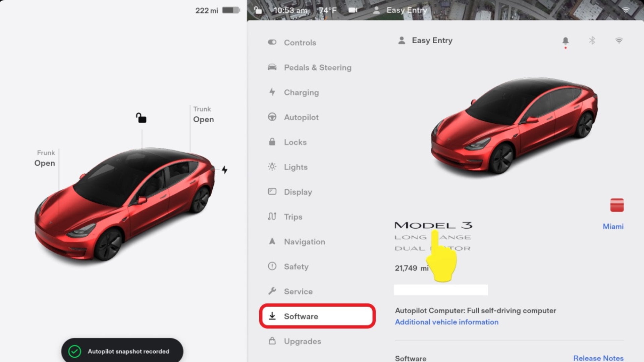Tap the charge port lightning bolt icon
The height and width of the screenshot is (362, 644).
pos(225,170)
